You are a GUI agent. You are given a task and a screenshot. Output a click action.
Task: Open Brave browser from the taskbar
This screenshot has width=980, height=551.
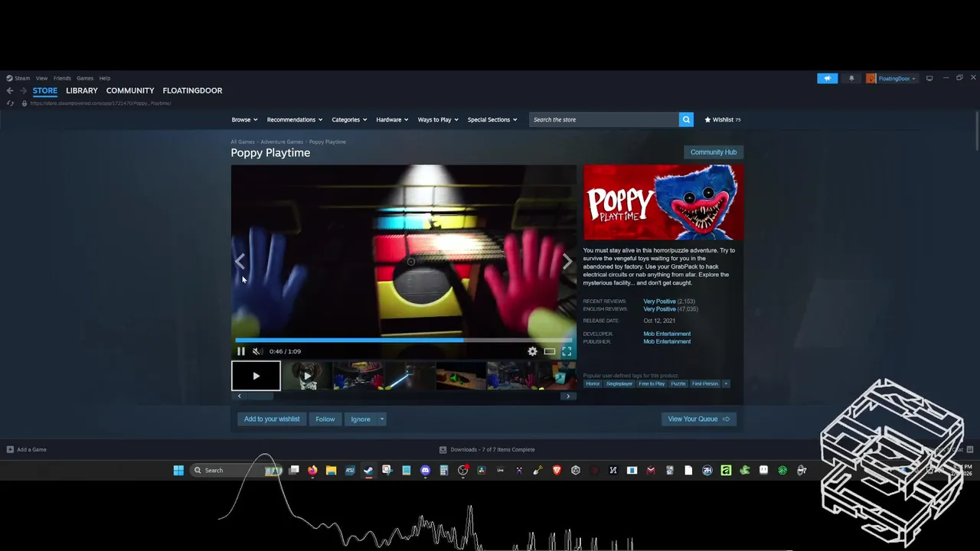(x=557, y=470)
